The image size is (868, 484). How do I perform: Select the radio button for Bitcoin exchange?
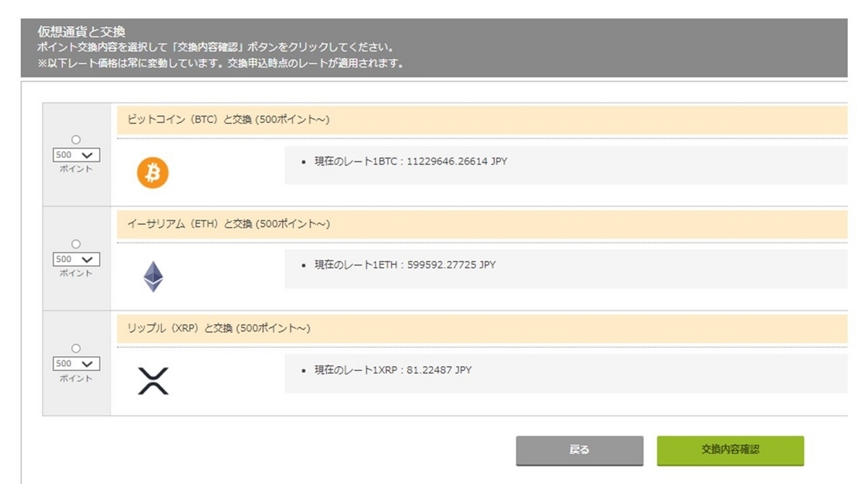coord(75,140)
